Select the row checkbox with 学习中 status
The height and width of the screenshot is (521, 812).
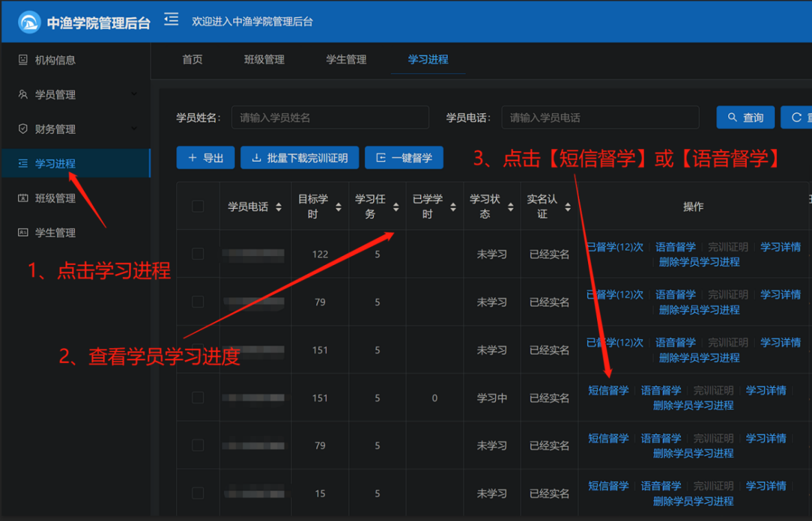[x=198, y=397]
